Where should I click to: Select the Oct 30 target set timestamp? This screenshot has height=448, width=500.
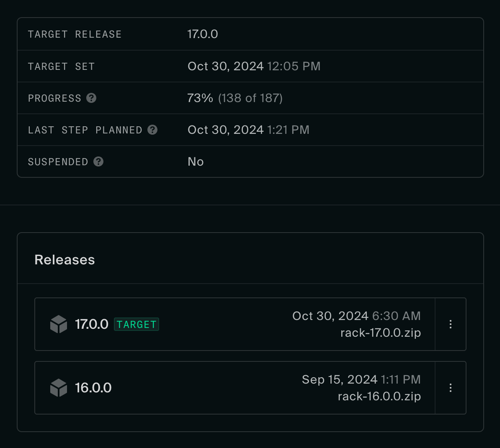click(x=254, y=66)
